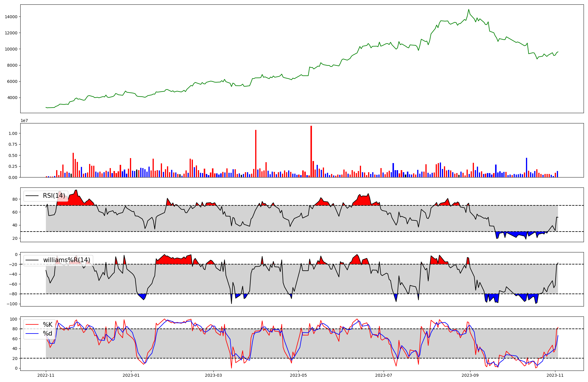Click the tallest blue volume bar
This screenshot has height=382, width=588.
point(526,167)
